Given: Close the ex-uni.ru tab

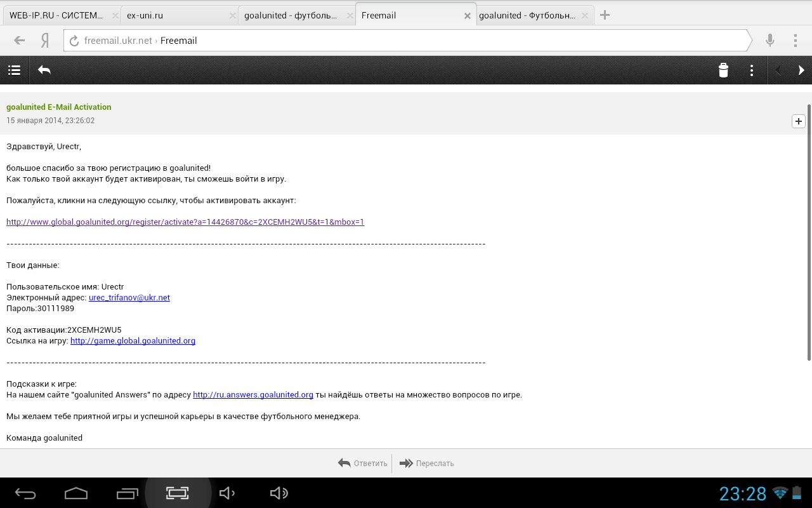Looking at the screenshot, I should pos(232,16).
